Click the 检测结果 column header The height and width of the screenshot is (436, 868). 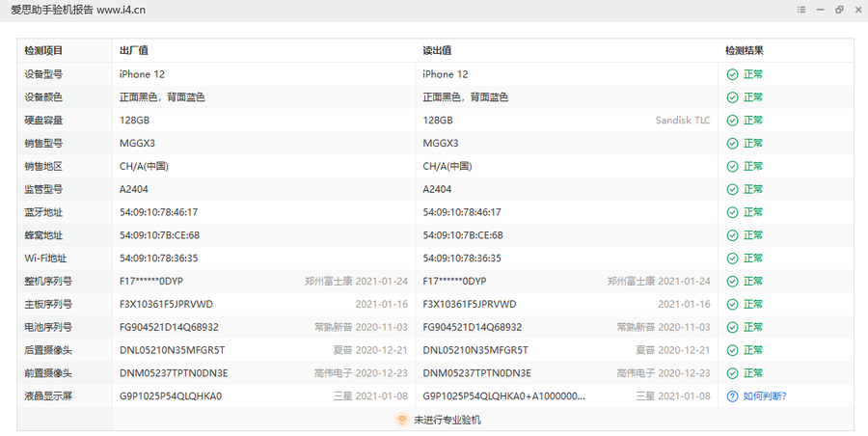[744, 50]
